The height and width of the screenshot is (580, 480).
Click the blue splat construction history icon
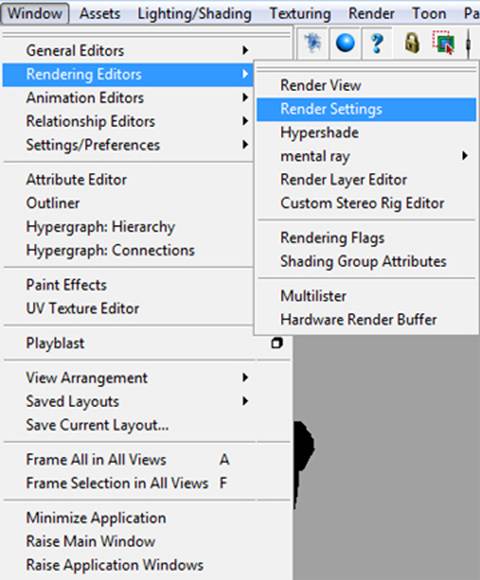tap(313, 43)
